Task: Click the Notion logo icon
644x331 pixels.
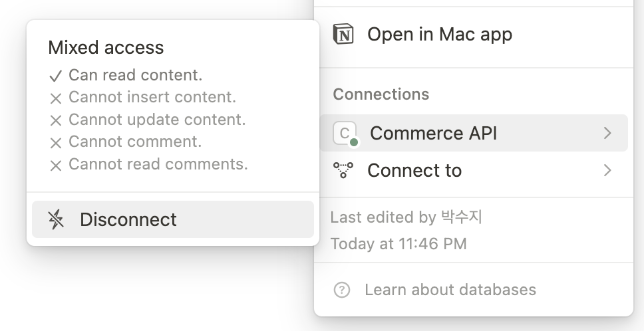Action: pyautogui.click(x=343, y=35)
